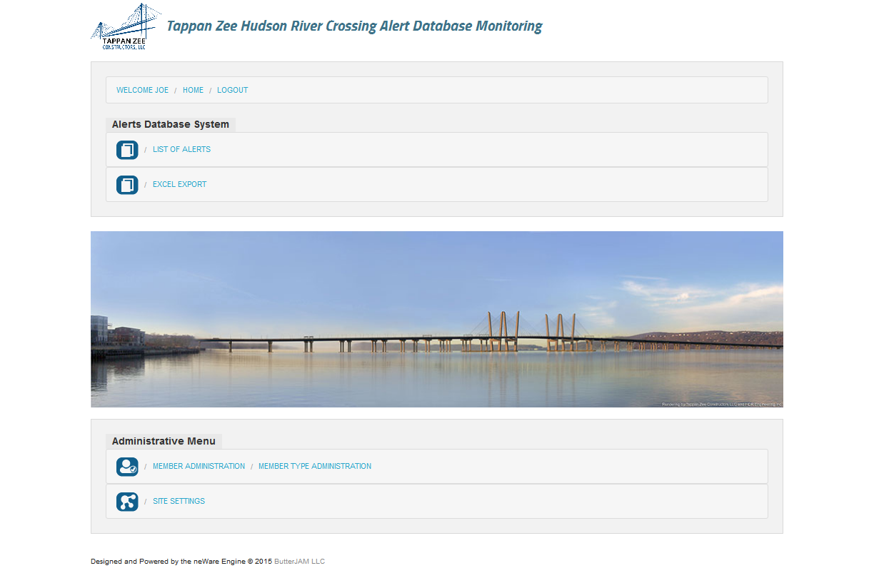Click the document icon beside Excel Export
This screenshot has height=588, width=874.
click(127, 185)
